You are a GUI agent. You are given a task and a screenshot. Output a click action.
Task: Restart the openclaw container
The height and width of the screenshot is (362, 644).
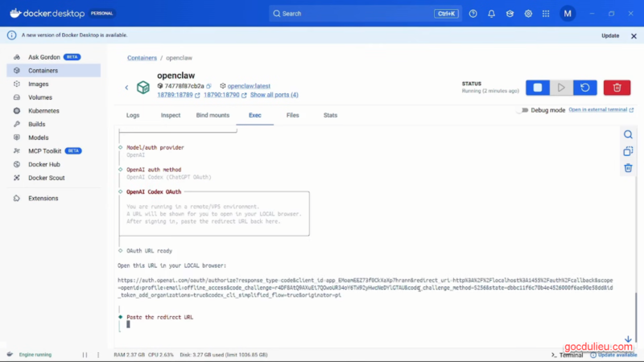pyautogui.click(x=584, y=87)
